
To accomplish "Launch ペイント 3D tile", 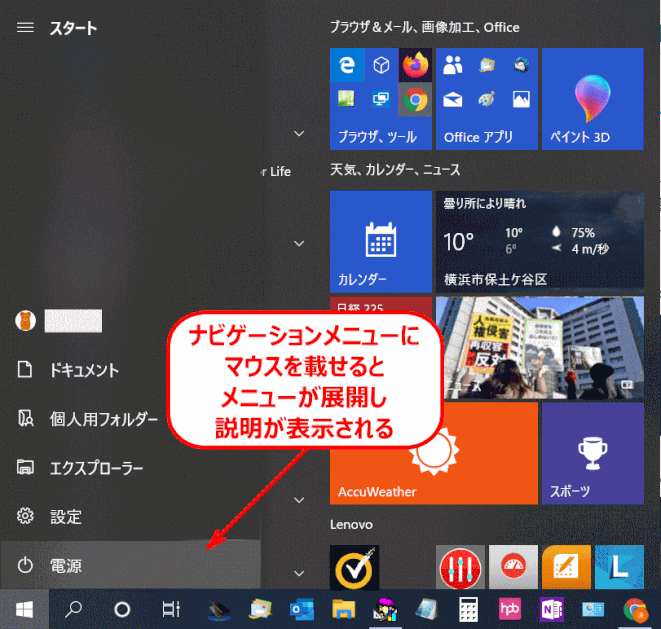I will tap(592, 99).
